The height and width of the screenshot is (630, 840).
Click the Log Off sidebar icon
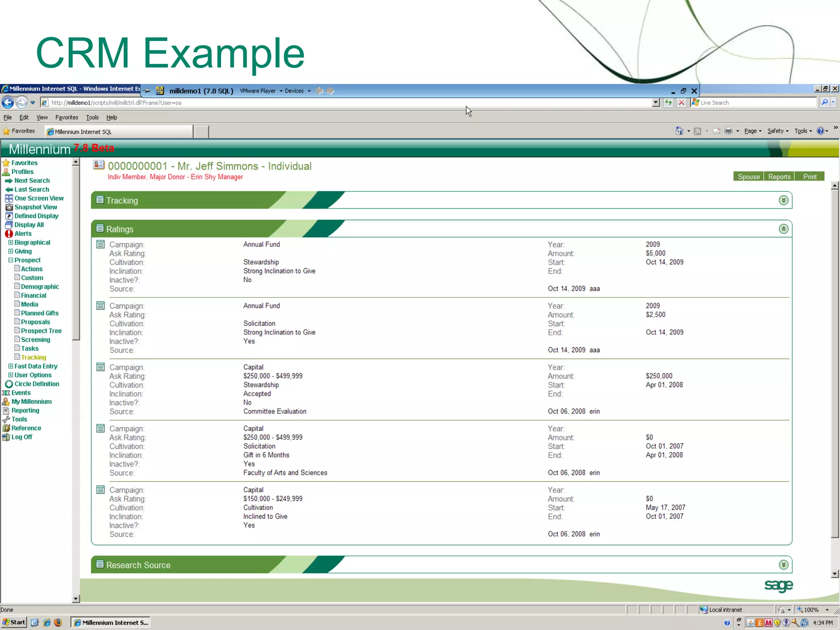click(6, 437)
